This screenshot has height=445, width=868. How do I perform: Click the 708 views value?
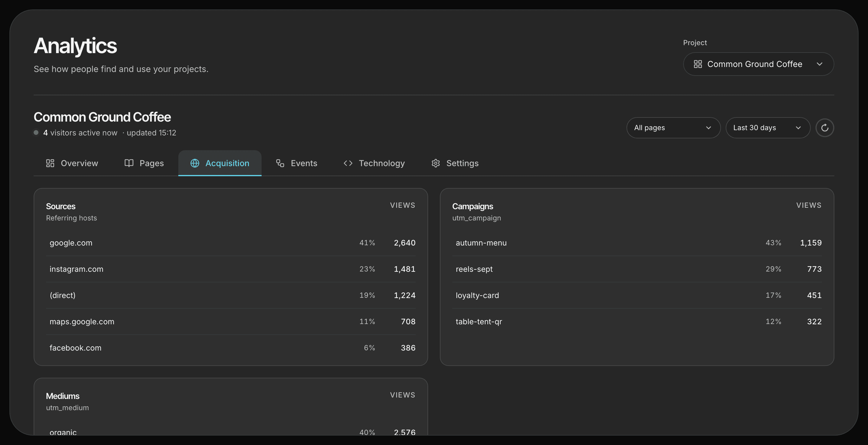point(408,321)
